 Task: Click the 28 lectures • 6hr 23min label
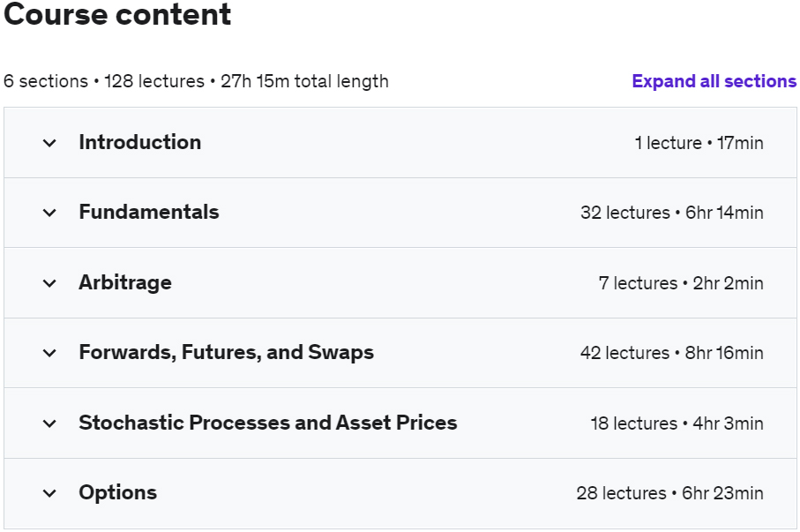669,493
